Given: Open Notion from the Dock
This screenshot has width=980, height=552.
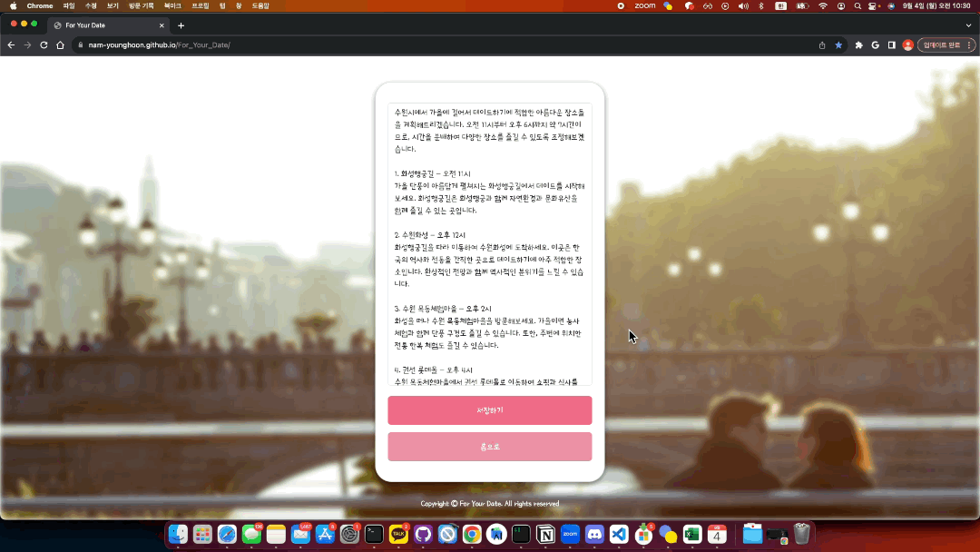Looking at the screenshot, I should [545, 534].
